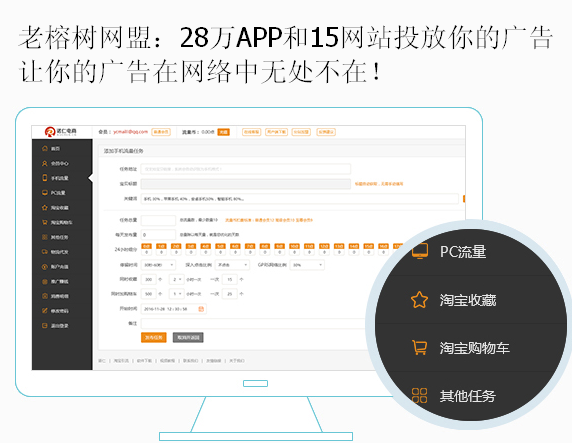This screenshot has height=443, width=572.
Task: Focus the add-to-cart count field showing 500
Action: click(x=148, y=294)
